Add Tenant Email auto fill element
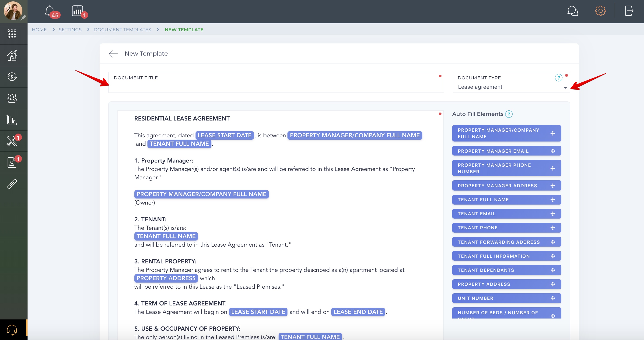Image resolution: width=644 pixels, height=340 pixels. (507, 214)
